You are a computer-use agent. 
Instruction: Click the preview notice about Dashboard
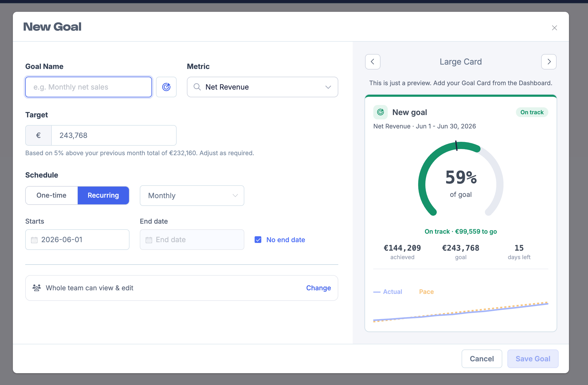pos(461,83)
